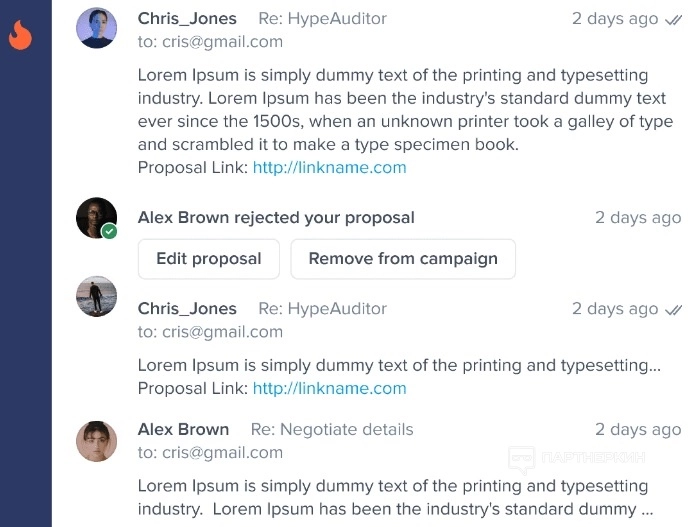
Task: Click the Re: Negotiate details subject
Action: pos(331,429)
